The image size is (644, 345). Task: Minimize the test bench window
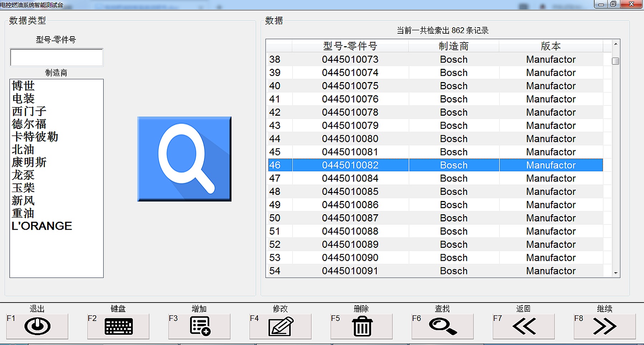pos(601,4)
